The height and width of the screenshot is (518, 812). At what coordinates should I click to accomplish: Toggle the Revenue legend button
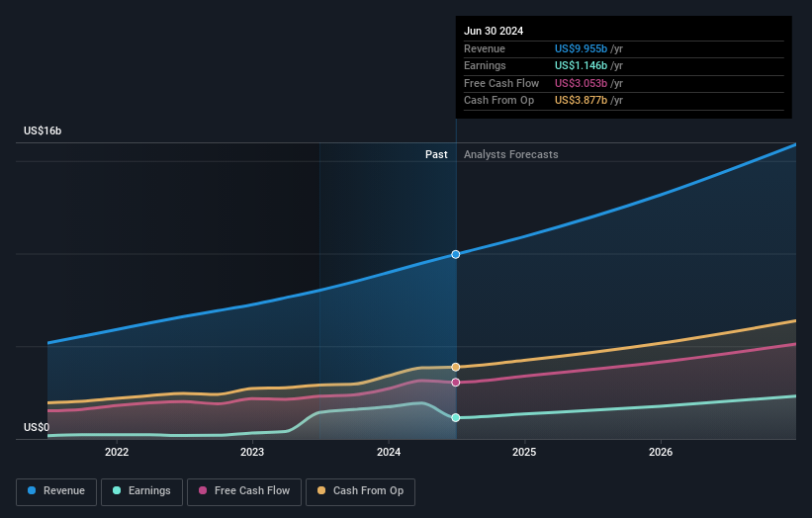pos(56,491)
